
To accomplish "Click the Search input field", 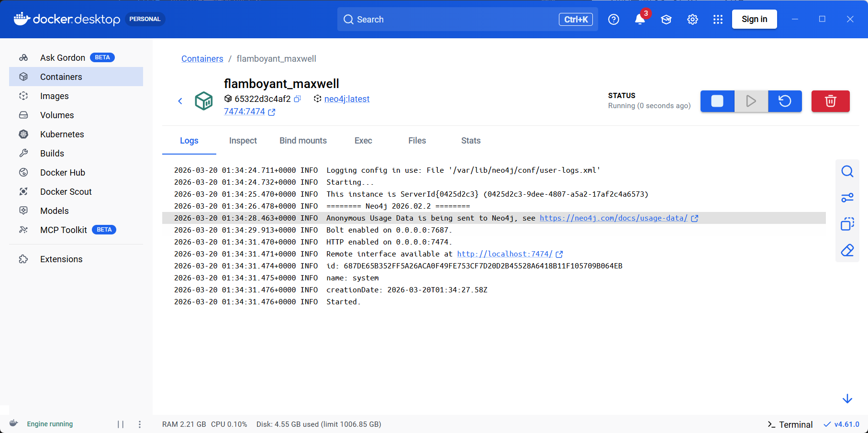I will click(467, 19).
